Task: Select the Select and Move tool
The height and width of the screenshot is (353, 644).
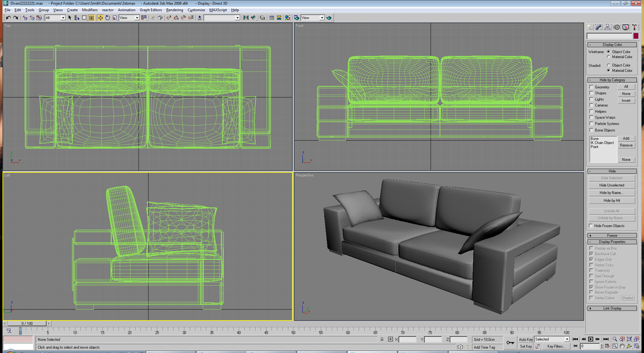Action: point(100,18)
